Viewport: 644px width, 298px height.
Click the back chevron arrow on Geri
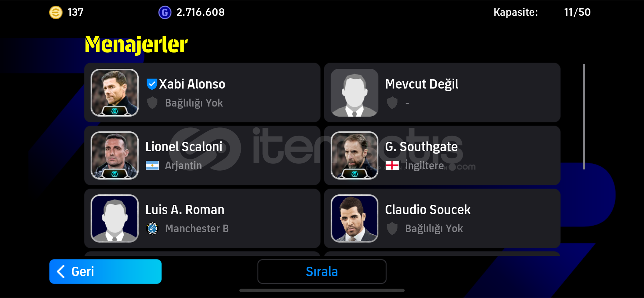coord(61,271)
